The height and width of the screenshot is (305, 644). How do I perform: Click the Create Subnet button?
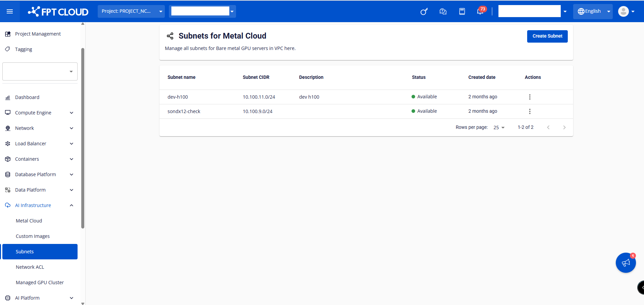547,36
